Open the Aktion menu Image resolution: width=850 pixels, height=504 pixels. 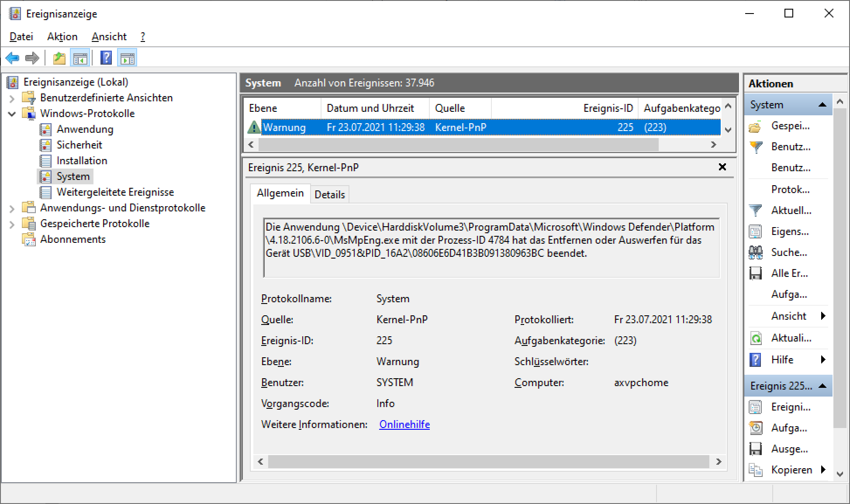[62, 37]
